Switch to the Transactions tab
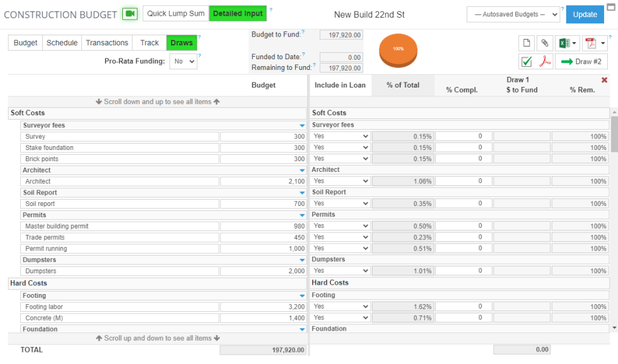The width and height of the screenshot is (618, 364). [107, 42]
